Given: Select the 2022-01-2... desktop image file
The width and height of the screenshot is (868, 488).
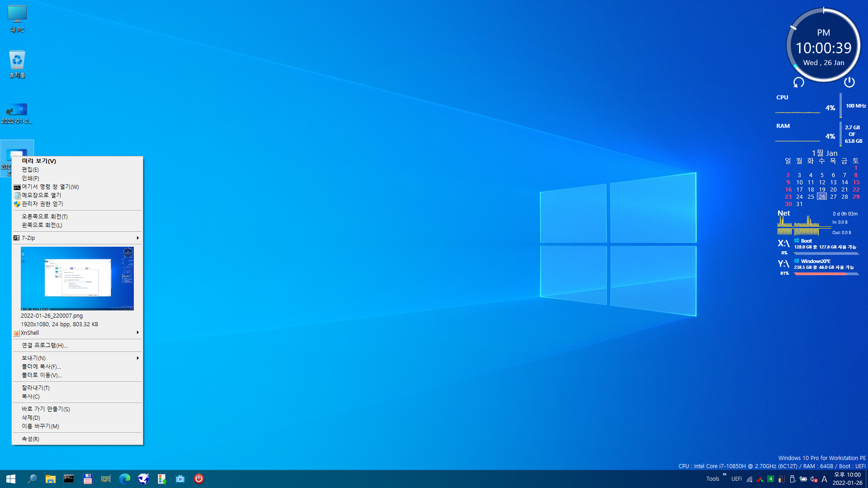Looking at the screenshot, I should pos(17,113).
